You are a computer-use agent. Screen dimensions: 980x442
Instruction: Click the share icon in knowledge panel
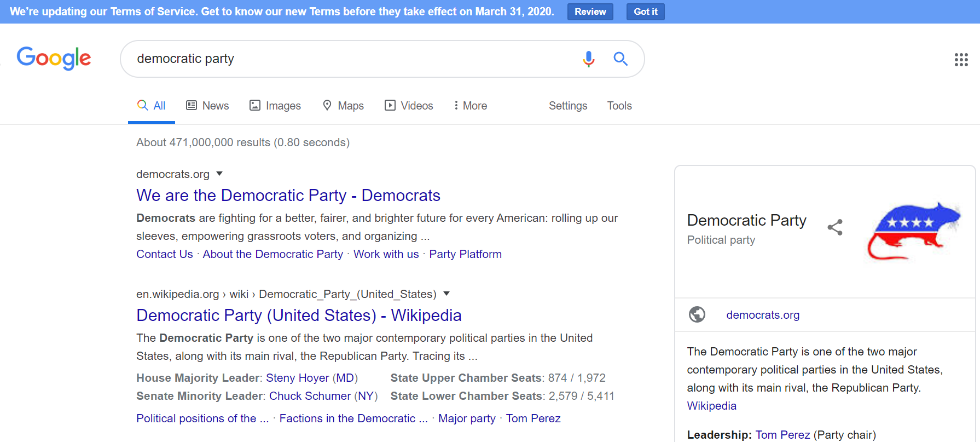coord(834,227)
